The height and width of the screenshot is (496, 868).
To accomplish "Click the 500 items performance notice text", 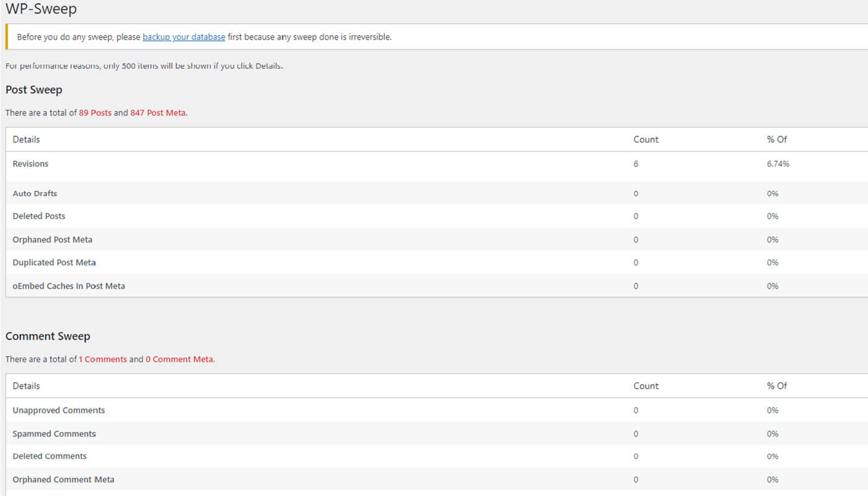I will (x=144, y=66).
